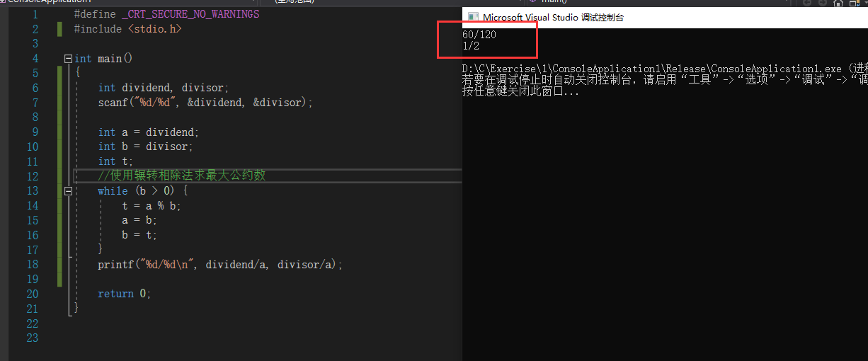Click the 'int b = divisor;' line
The height and width of the screenshot is (361, 868).
(x=145, y=147)
